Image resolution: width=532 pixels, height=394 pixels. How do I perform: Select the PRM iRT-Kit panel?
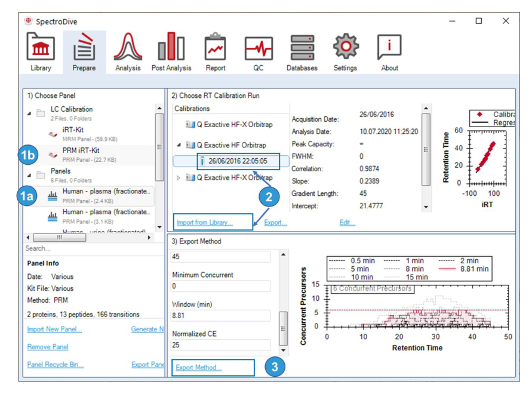[x=90, y=155]
